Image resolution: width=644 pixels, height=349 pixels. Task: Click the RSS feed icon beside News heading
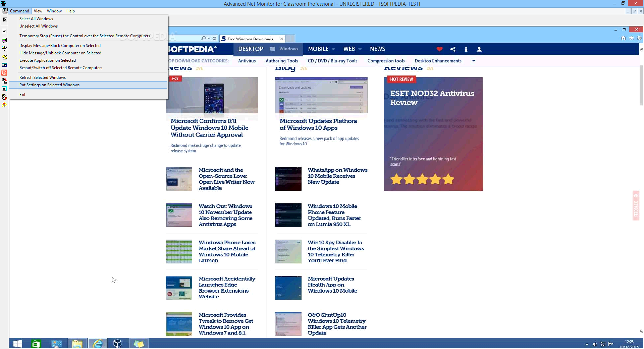pyautogui.click(x=200, y=68)
